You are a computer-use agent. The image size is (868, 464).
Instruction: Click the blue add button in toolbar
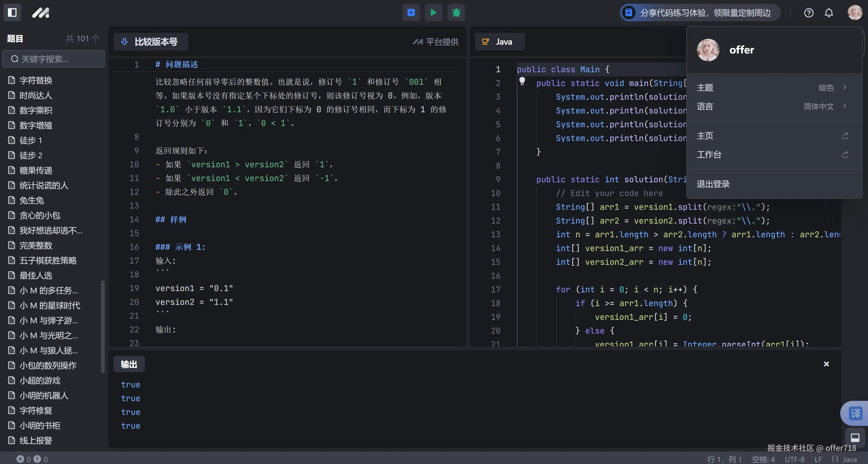(x=411, y=13)
